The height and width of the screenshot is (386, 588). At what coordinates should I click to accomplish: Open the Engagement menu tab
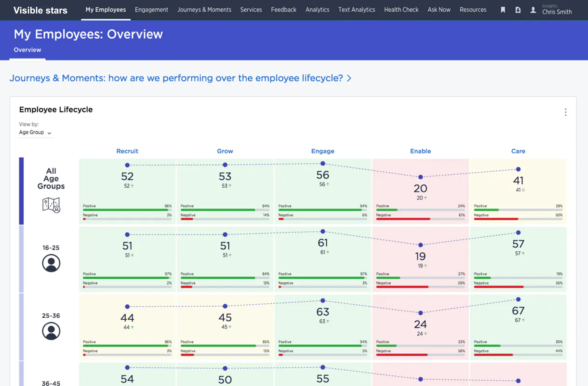click(151, 10)
